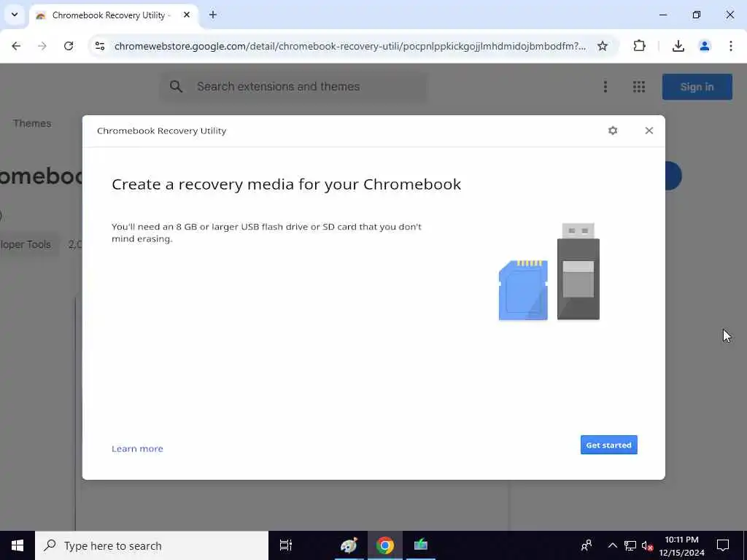Open the clock showing 10:11 PM
Screen dimensions: 747x560
(x=682, y=545)
